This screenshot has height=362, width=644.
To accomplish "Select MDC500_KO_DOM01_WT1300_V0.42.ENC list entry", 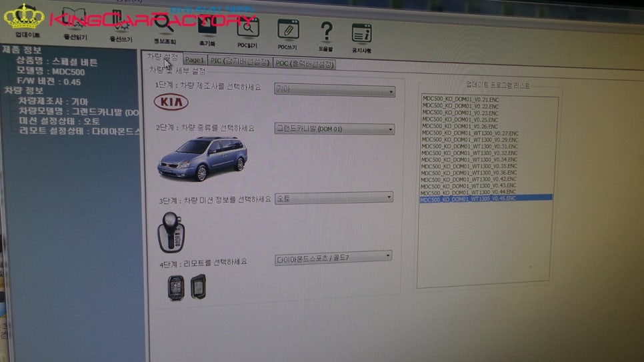I will point(469,179).
